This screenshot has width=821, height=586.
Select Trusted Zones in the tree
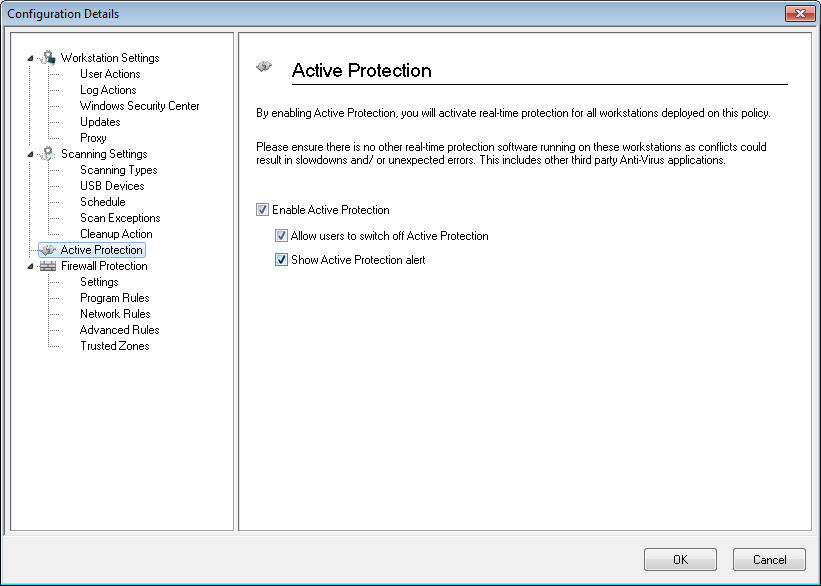[115, 346]
